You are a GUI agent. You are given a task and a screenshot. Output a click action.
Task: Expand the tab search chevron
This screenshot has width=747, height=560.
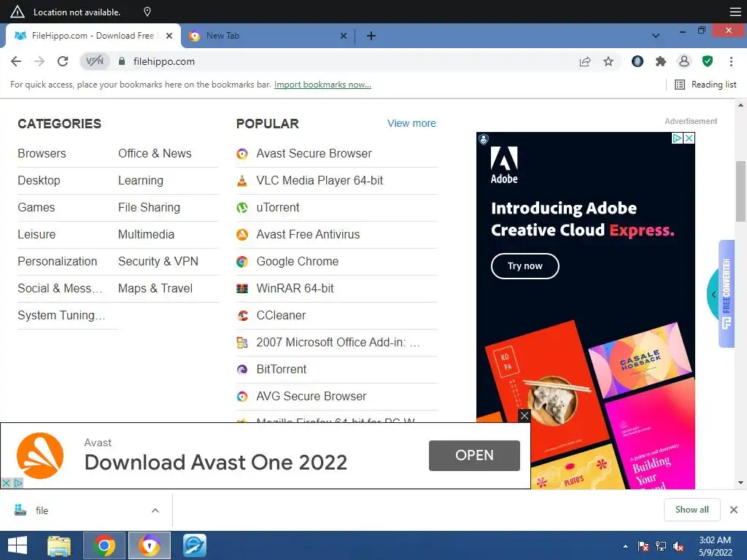656,36
